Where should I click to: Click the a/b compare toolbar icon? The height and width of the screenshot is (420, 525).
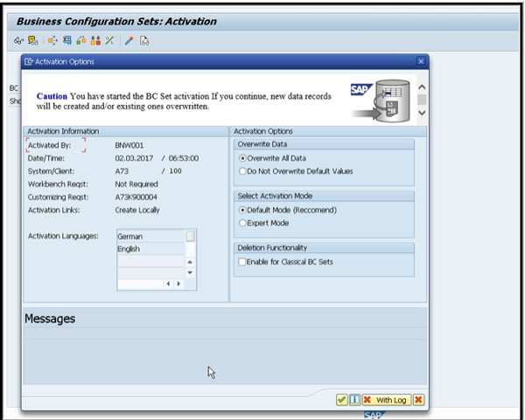(x=109, y=41)
